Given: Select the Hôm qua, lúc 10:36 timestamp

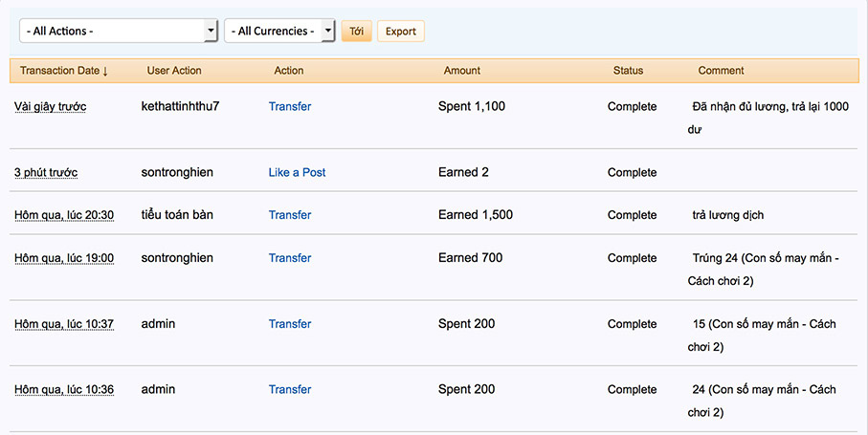Looking at the screenshot, I should tap(64, 390).
